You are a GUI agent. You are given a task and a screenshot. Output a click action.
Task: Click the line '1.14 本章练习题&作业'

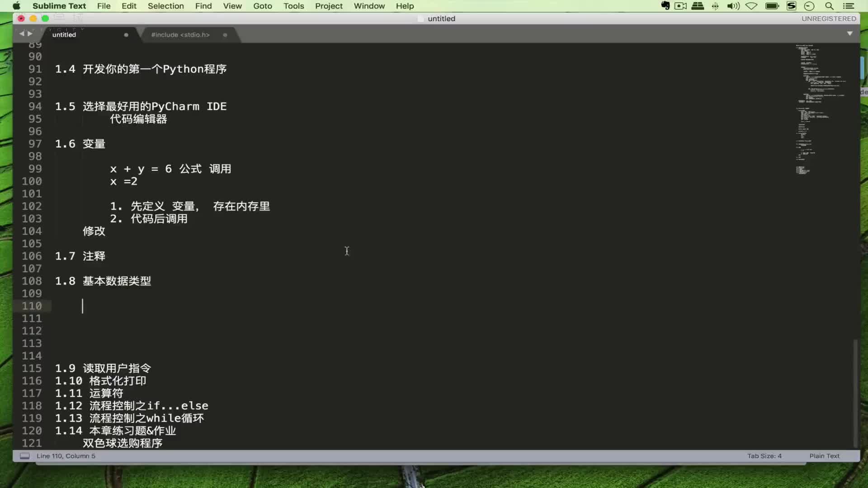[115, 431]
